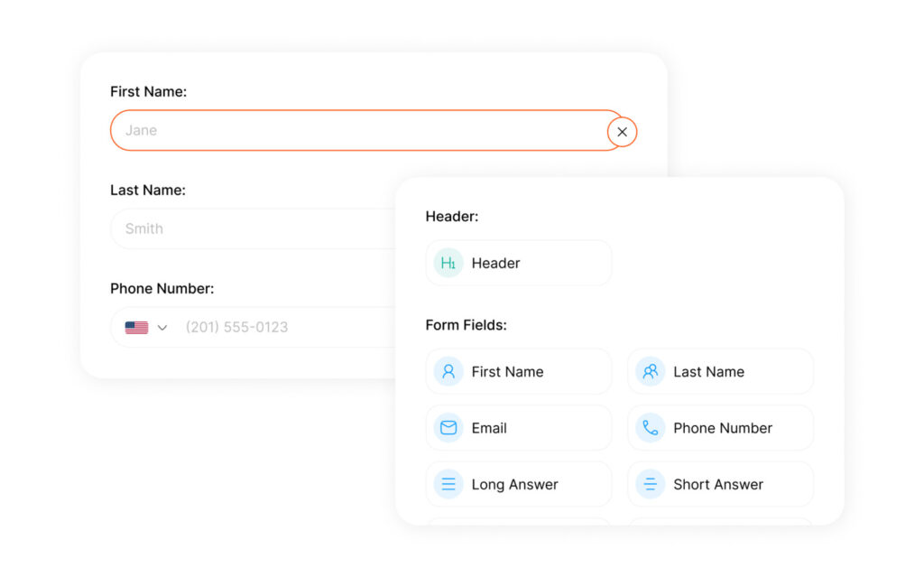Screen dimensions: 924x577
Task: Click the Short Answer lines icon
Action: 649,484
